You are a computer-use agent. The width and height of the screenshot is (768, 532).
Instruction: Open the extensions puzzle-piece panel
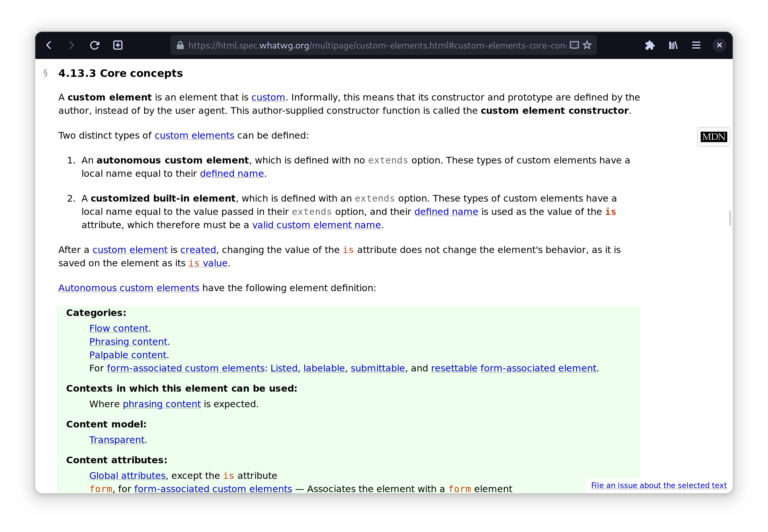tap(650, 45)
